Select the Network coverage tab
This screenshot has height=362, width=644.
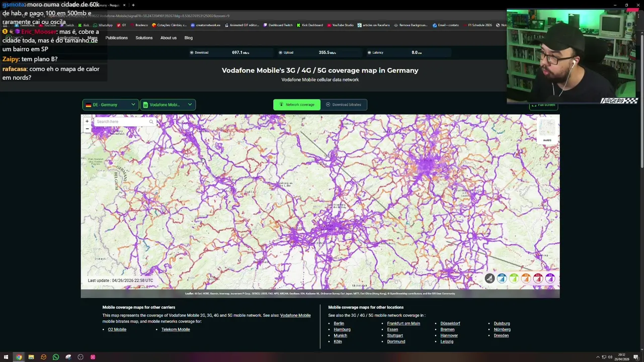297,105
